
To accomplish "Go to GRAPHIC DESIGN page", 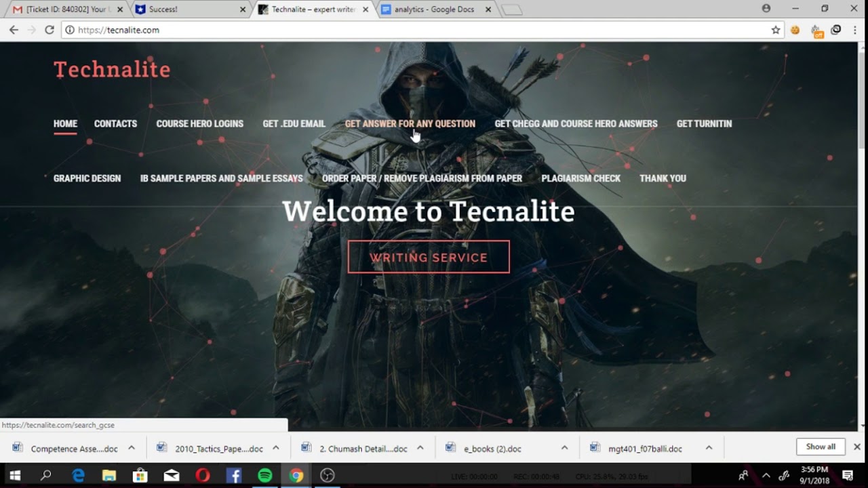I will coord(87,178).
